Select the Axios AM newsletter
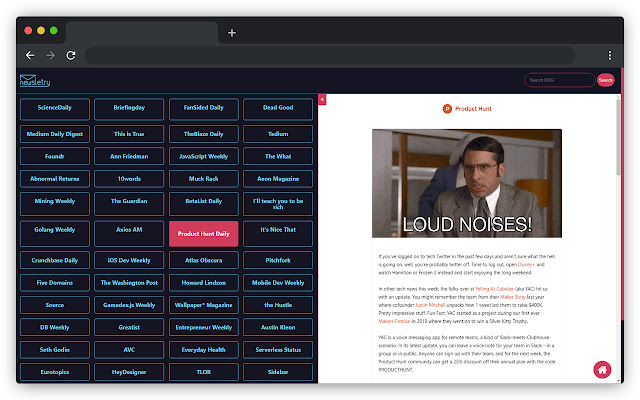Viewport: 640px width, 400px height. 129,233
